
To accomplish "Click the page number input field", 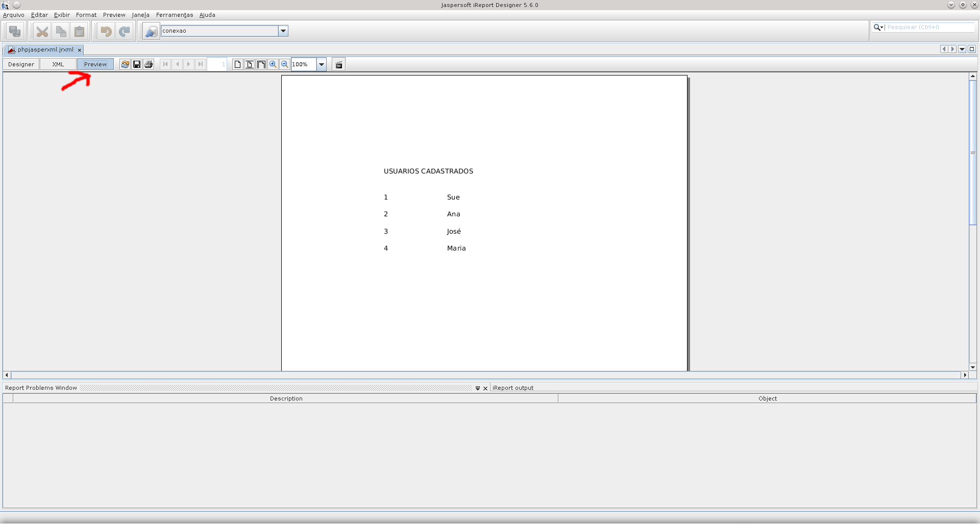I will point(217,64).
